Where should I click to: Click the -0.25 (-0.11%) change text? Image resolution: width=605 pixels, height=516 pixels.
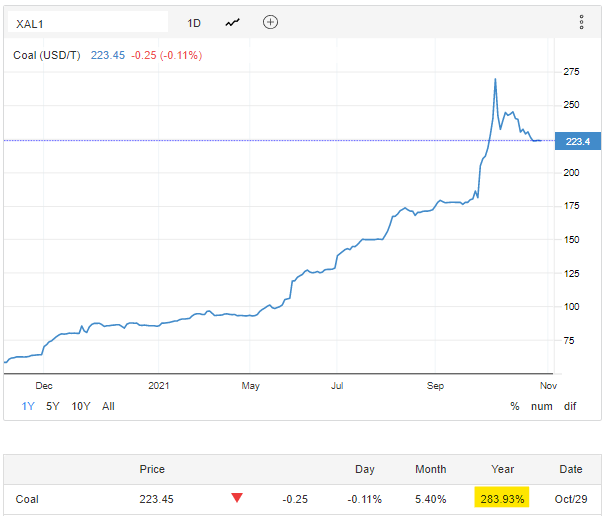point(166,55)
